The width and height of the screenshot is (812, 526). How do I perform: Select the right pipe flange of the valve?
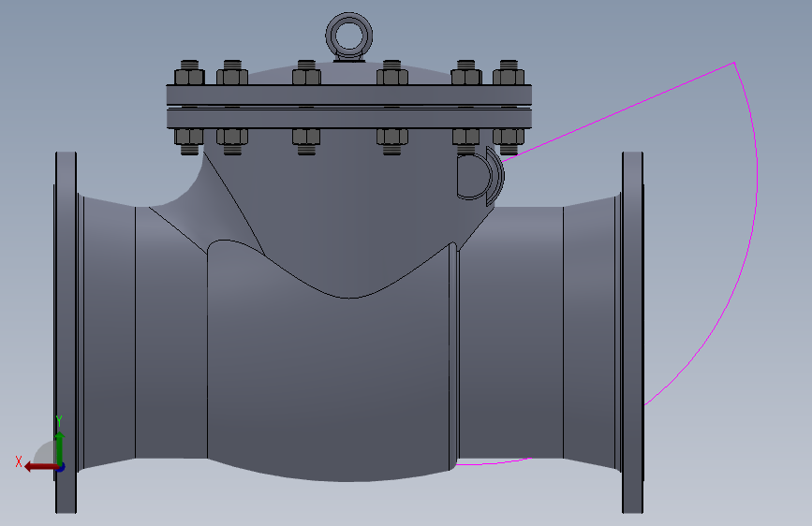tap(632, 332)
